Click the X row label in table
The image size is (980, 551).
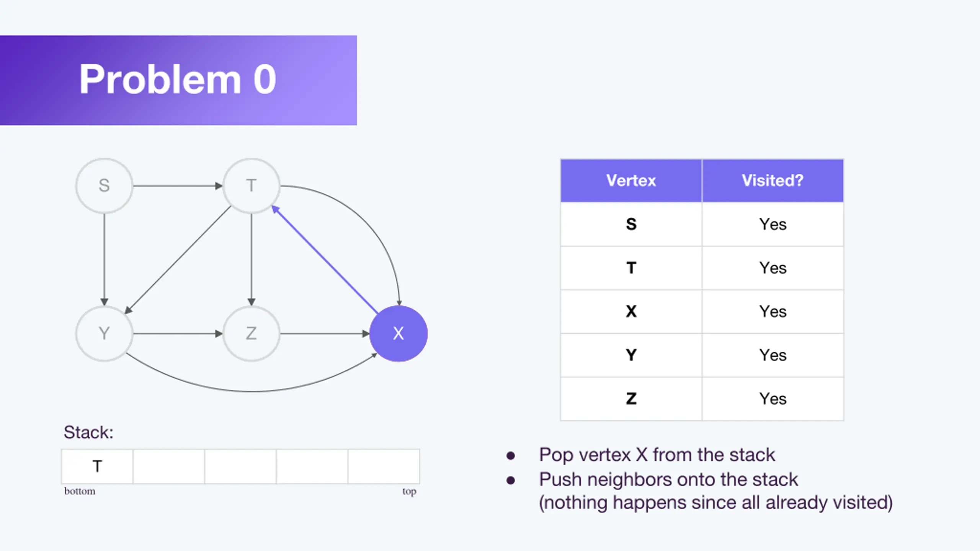(631, 311)
